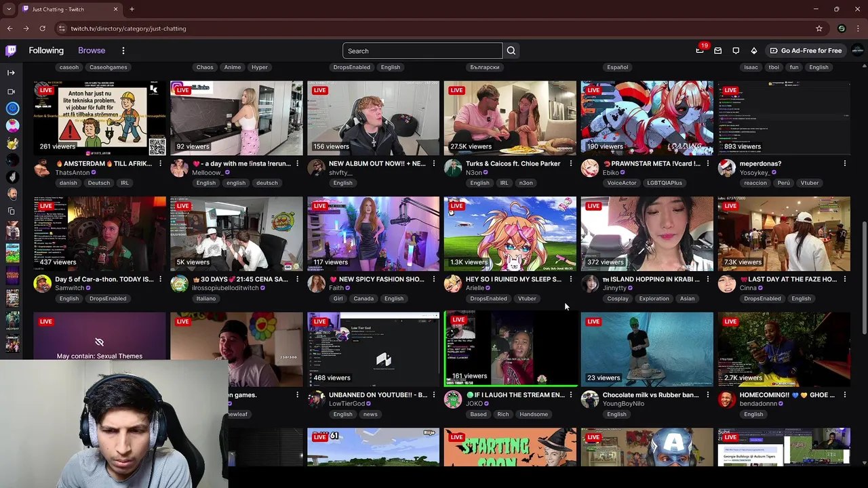
Task: Open options for Cinna stream card
Action: (845, 279)
